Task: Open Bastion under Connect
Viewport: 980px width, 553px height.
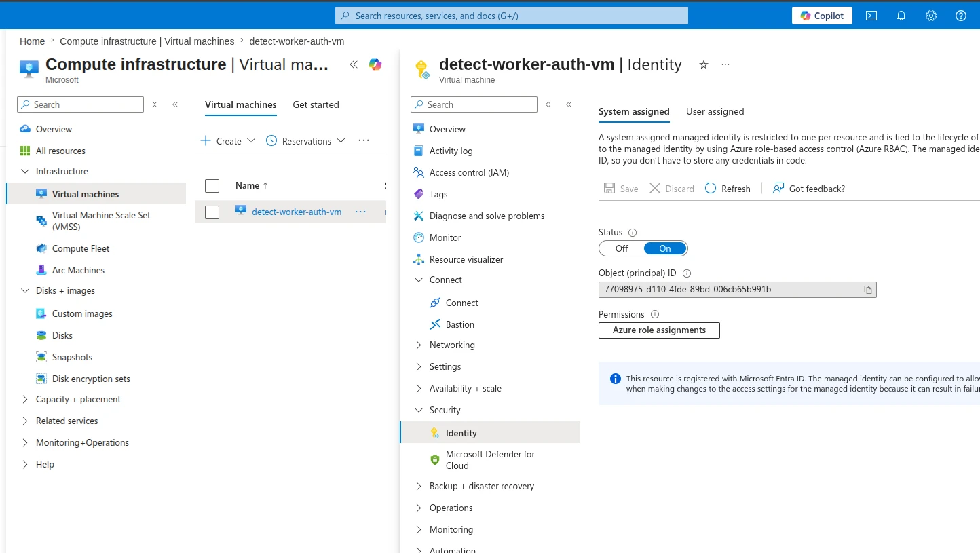Action: point(459,324)
